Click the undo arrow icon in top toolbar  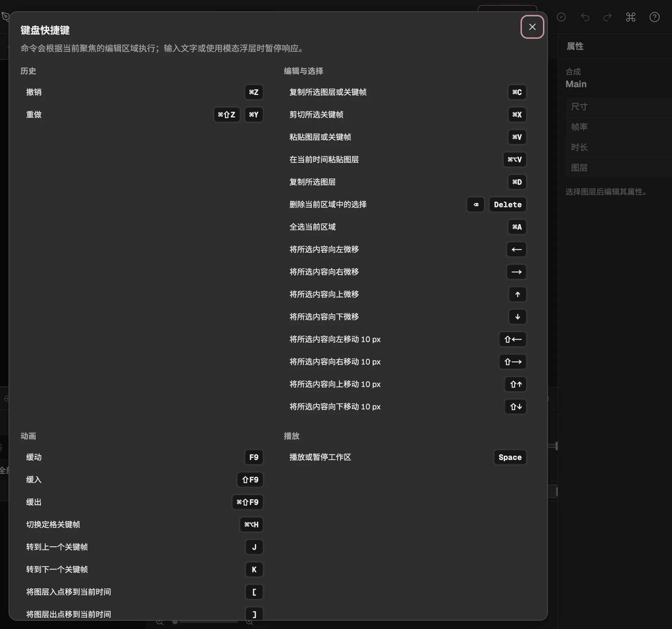(585, 17)
